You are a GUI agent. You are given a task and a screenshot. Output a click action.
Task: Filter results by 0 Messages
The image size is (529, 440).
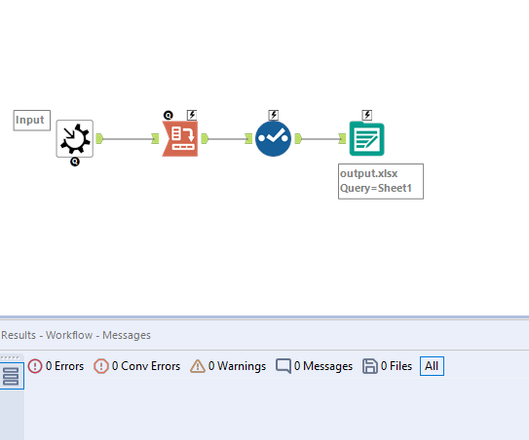(x=314, y=366)
